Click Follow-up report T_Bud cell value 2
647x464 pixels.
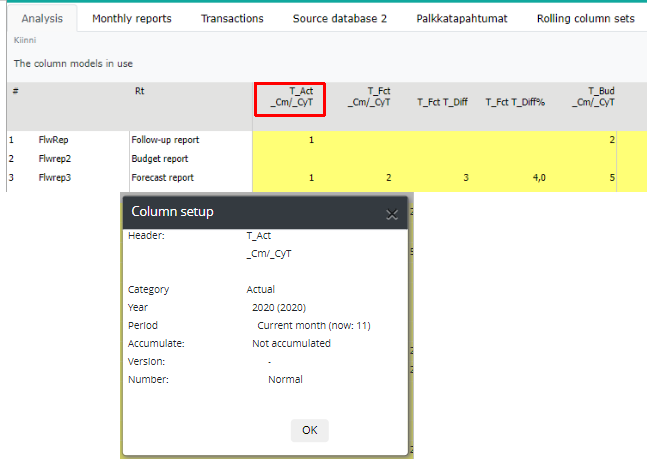pyautogui.click(x=612, y=140)
